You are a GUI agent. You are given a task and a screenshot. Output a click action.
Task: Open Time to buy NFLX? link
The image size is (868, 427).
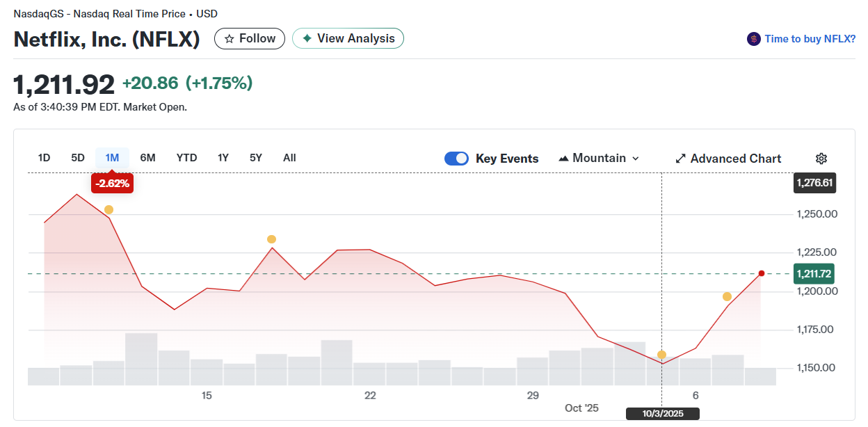click(810, 39)
